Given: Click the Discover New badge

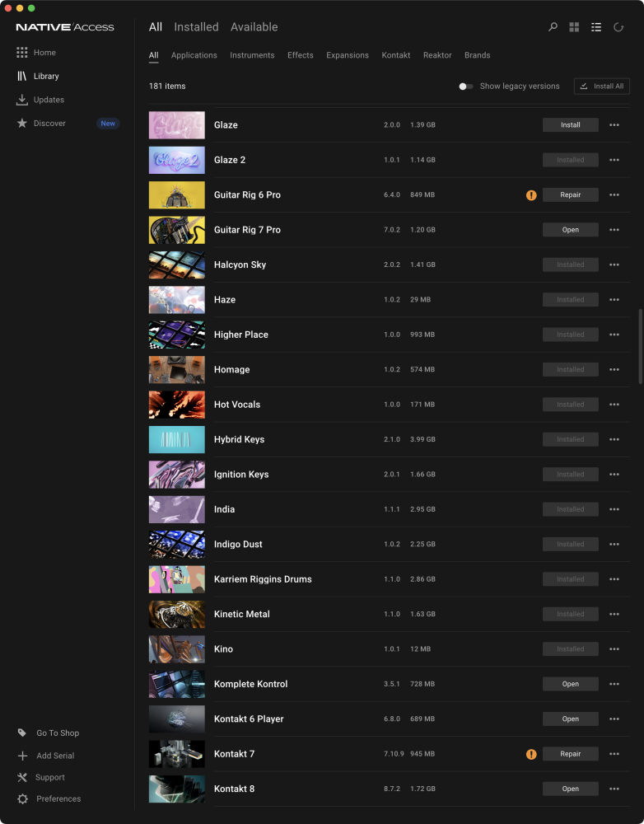Looking at the screenshot, I should point(108,124).
